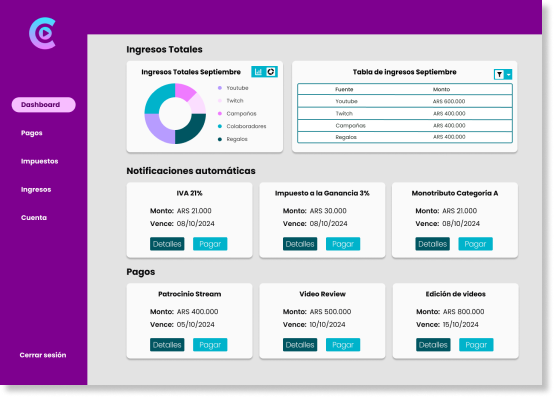Expand the filter dropdown arrow
Image resolution: width=554 pixels, height=397 pixels.
coord(508,75)
